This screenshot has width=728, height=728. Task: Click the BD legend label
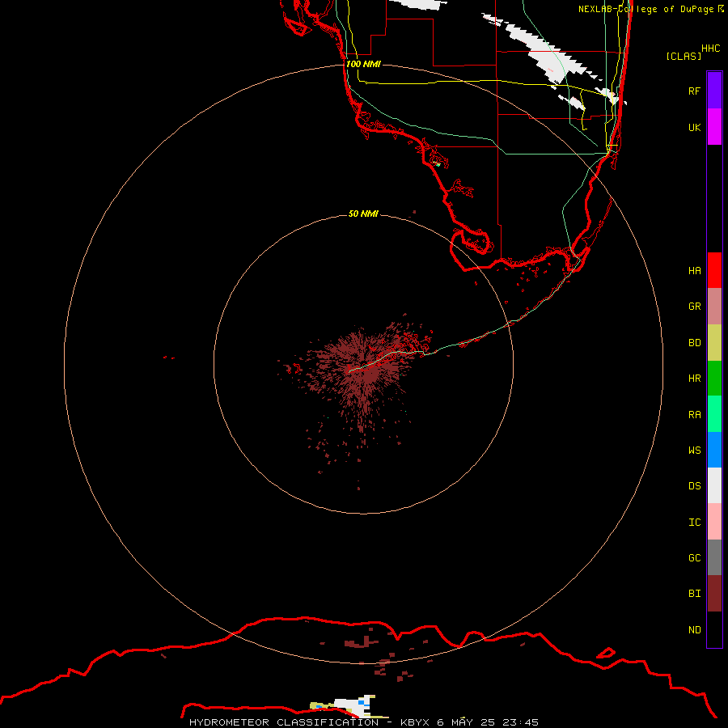pos(694,343)
